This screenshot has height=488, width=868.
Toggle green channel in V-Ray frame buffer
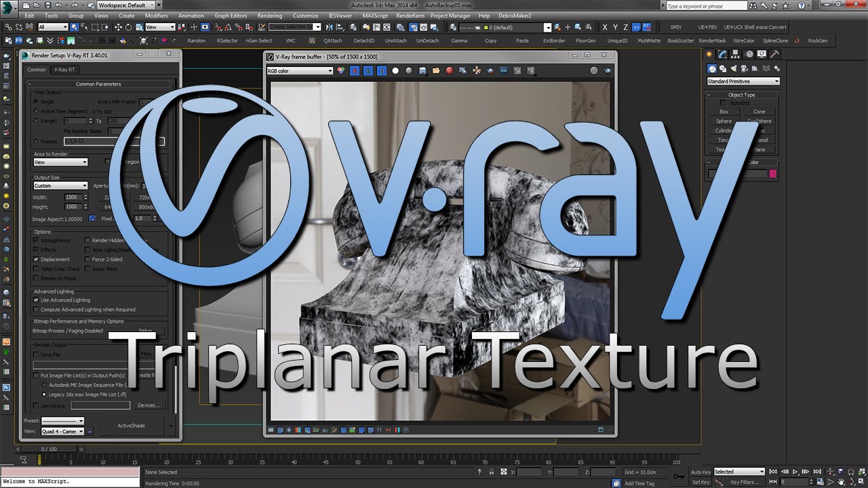click(368, 70)
